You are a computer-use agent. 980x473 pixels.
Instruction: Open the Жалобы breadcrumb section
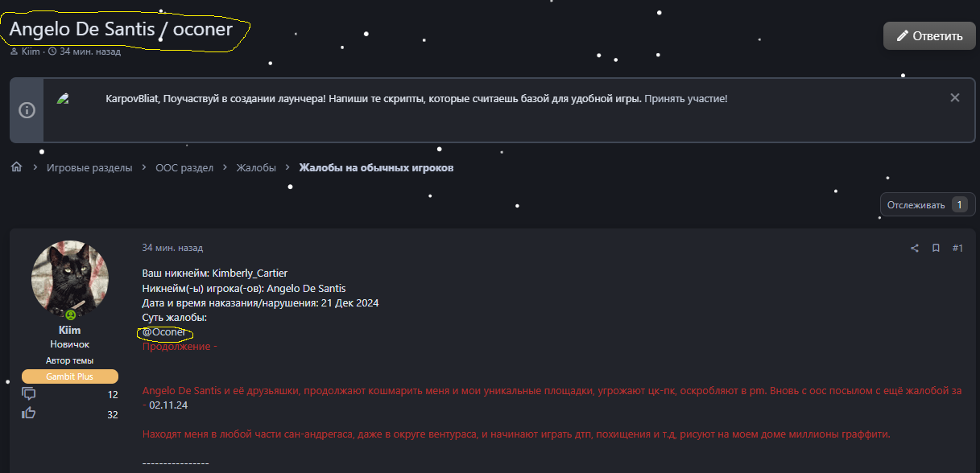point(256,167)
